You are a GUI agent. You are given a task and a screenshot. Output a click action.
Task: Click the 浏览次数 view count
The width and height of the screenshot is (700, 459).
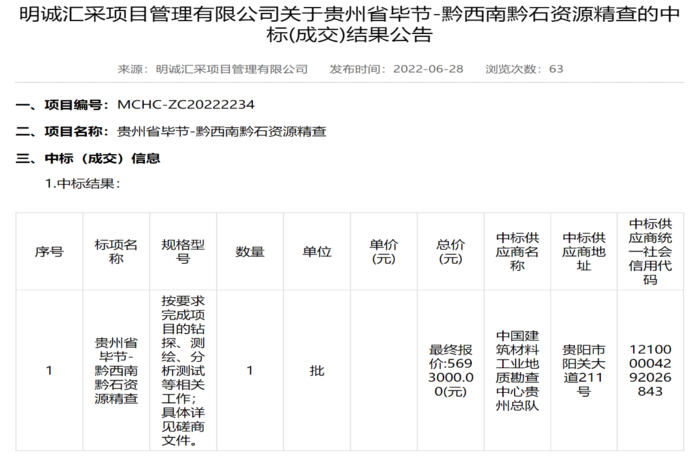pos(524,69)
